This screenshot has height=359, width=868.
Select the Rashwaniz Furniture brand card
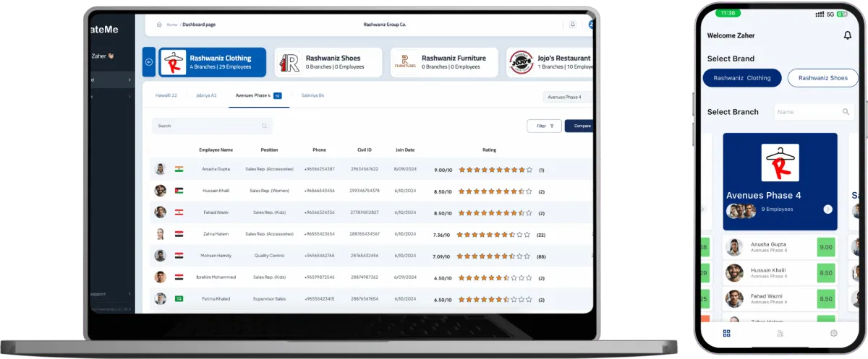444,63
